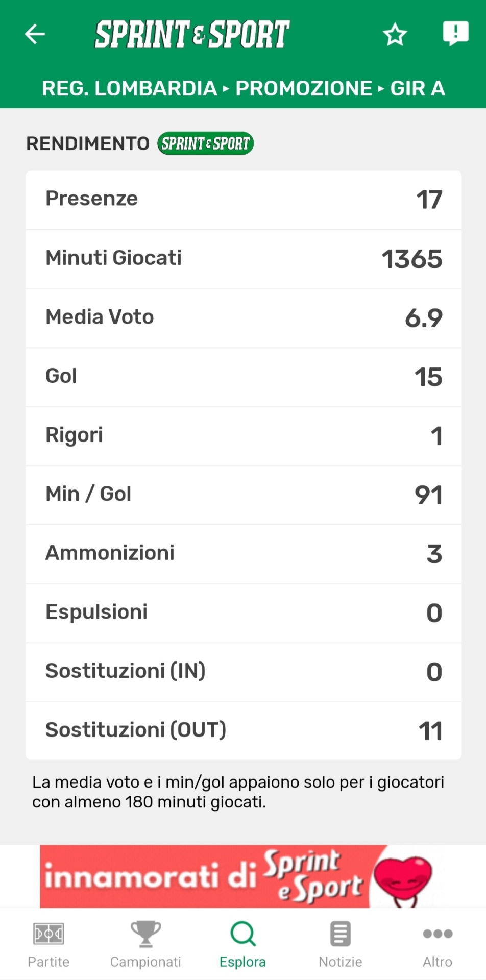Select GIR A breadcrumb

418,88
